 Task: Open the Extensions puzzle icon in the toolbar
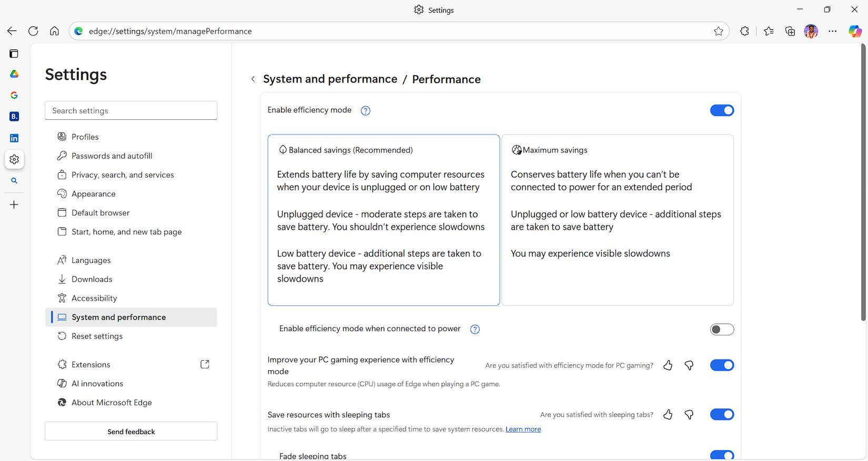(744, 31)
